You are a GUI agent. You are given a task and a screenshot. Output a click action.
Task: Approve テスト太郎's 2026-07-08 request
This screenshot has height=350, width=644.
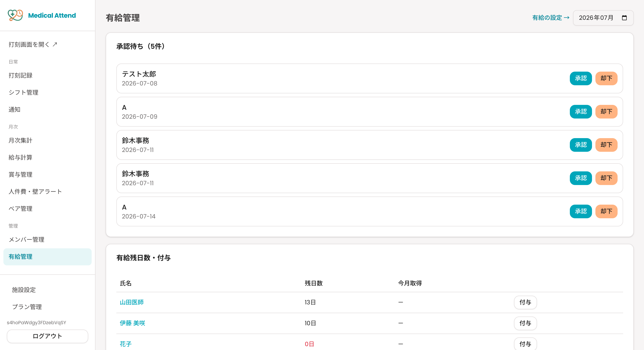click(581, 78)
